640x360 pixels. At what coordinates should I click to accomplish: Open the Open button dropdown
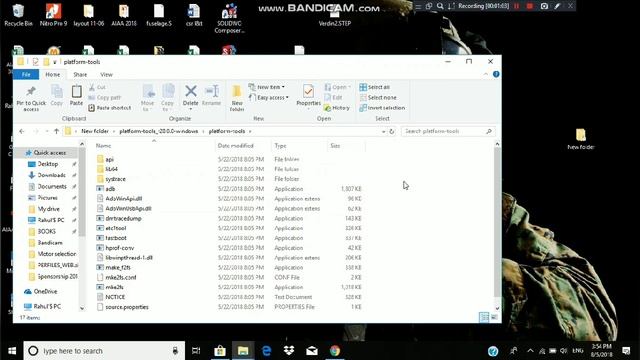coord(338,87)
